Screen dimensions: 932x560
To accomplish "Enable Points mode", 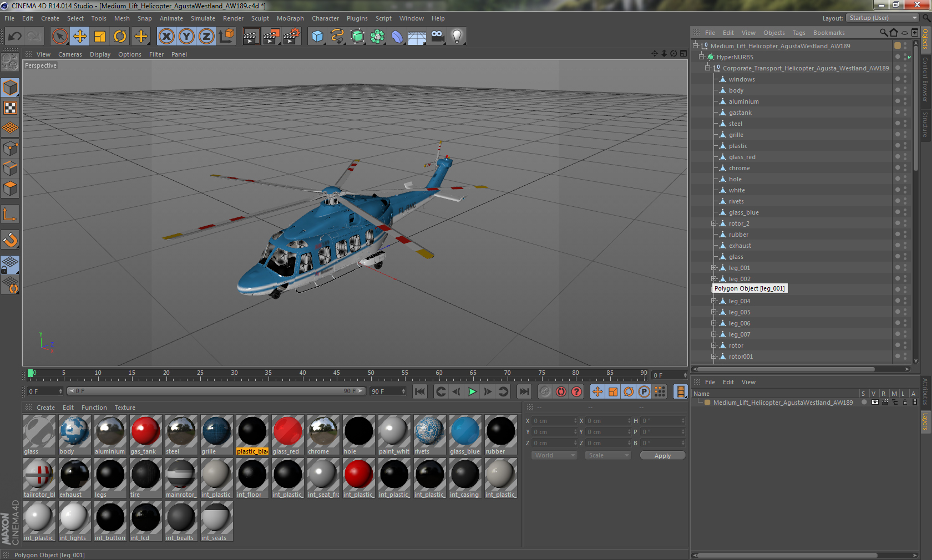I will [10, 149].
